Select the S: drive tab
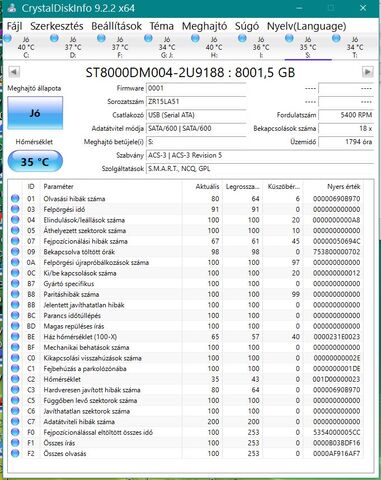Viewport: 381px width, 480px height. coord(308,47)
